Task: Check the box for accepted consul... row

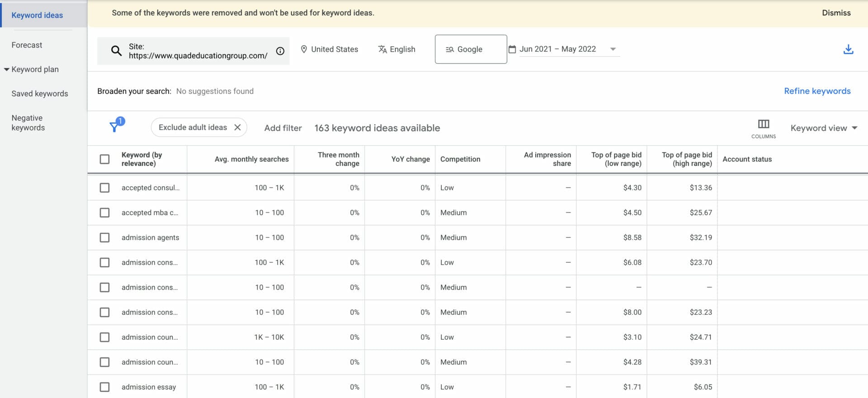Action: (104, 187)
